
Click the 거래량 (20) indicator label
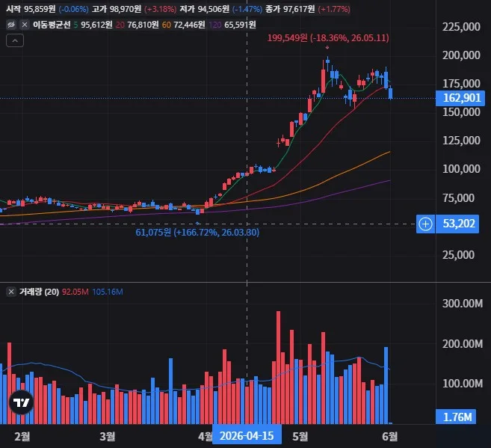39,292
